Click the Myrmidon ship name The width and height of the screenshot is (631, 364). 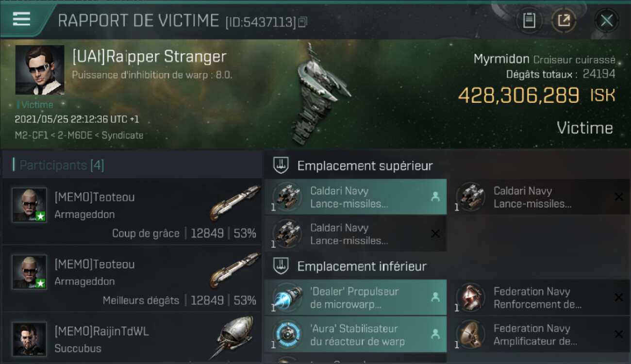pos(501,59)
